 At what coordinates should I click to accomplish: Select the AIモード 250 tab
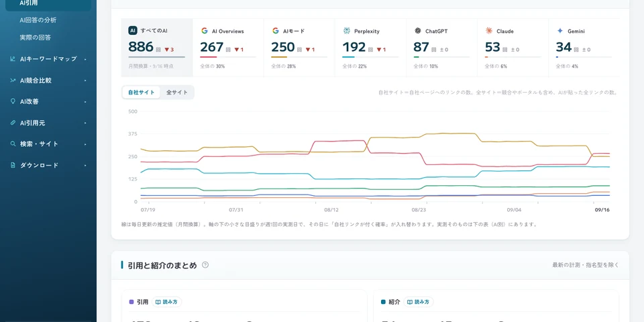[299, 48]
